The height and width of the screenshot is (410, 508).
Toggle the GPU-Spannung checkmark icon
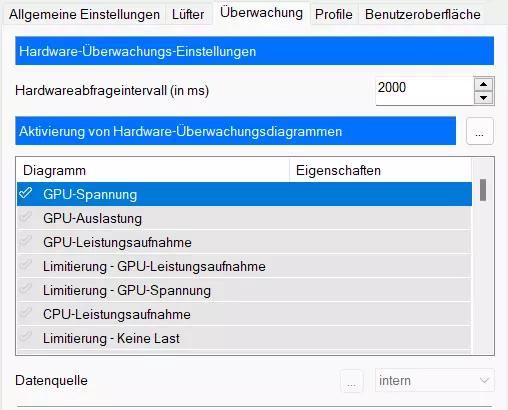click(26, 193)
